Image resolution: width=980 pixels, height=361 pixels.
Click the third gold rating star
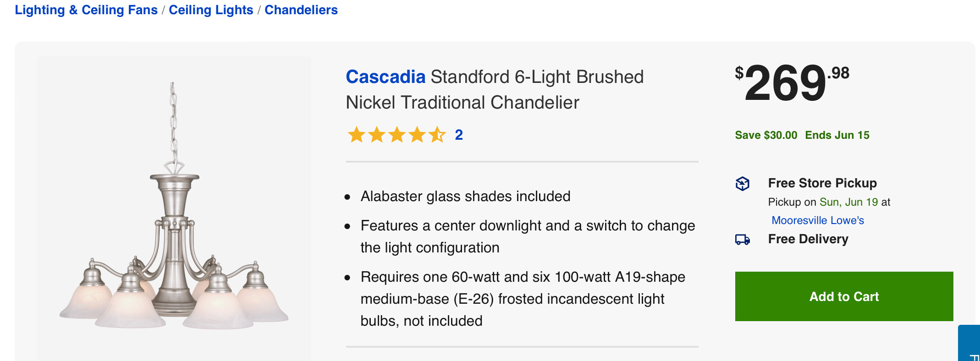click(396, 135)
